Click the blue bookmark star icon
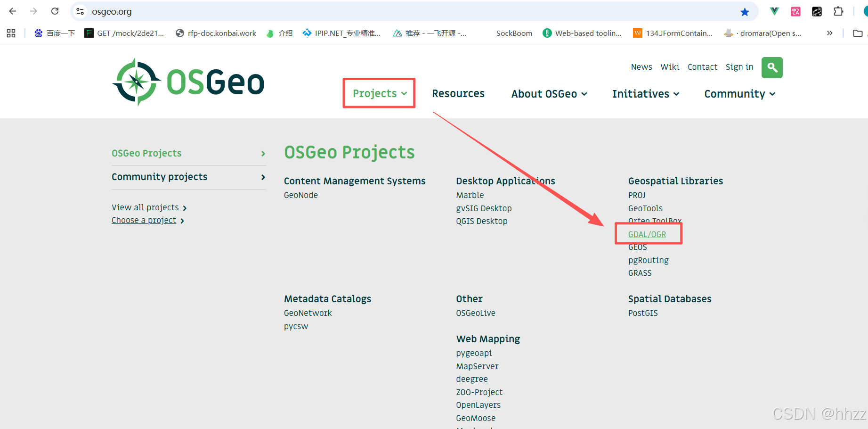The width and height of the screenshot is (868, 429). [x=745, y=12]
